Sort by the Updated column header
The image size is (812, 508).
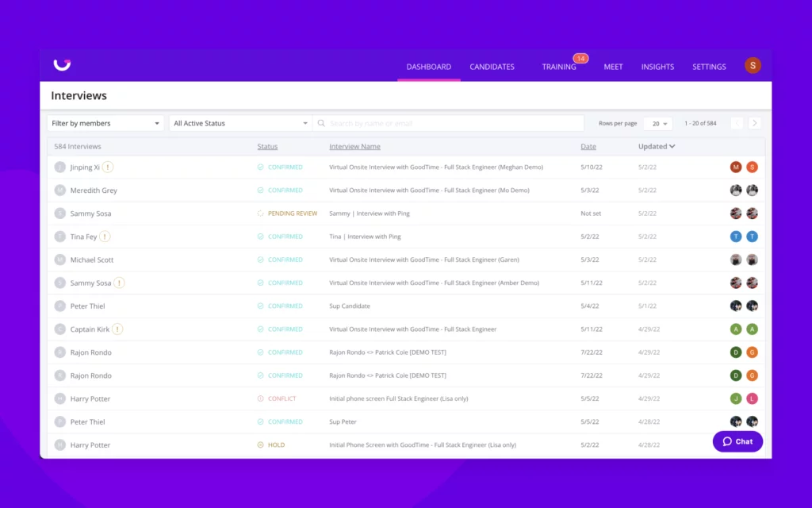click(x=657, y=146)
